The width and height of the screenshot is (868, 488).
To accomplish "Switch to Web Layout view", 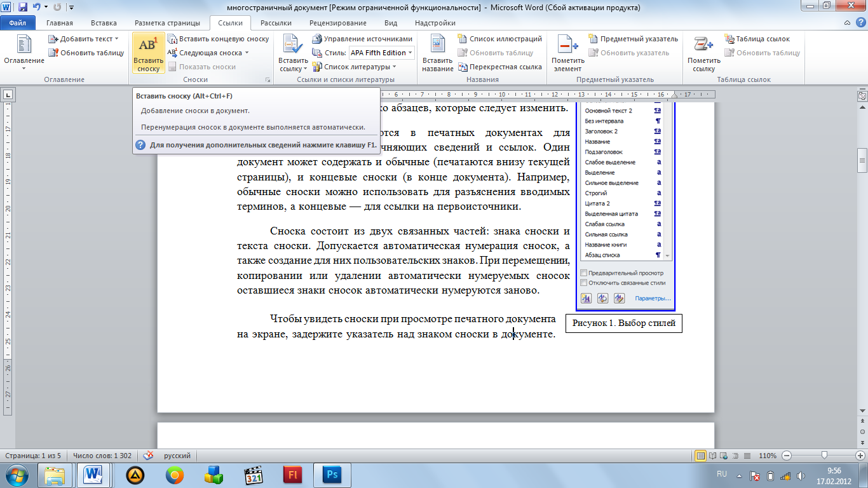I will pyautogui.click(x=722, y=456).
